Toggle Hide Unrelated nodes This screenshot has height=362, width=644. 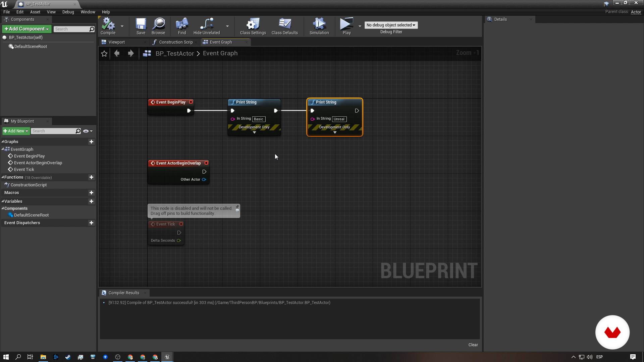point(207,26)
